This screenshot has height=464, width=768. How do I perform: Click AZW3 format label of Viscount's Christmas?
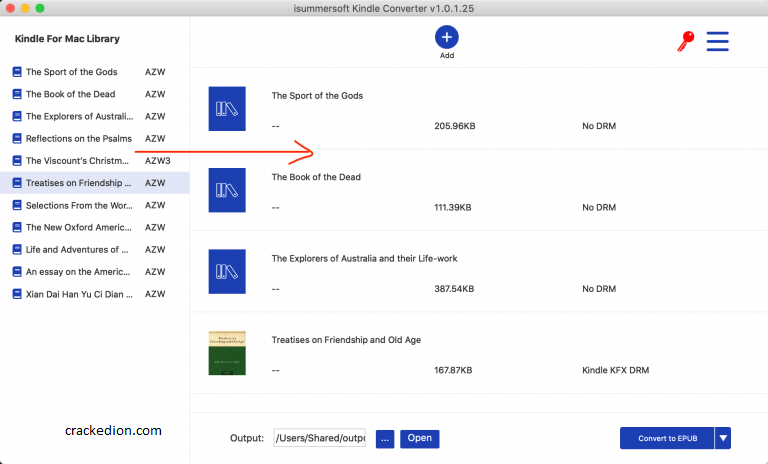click(157, 161)
